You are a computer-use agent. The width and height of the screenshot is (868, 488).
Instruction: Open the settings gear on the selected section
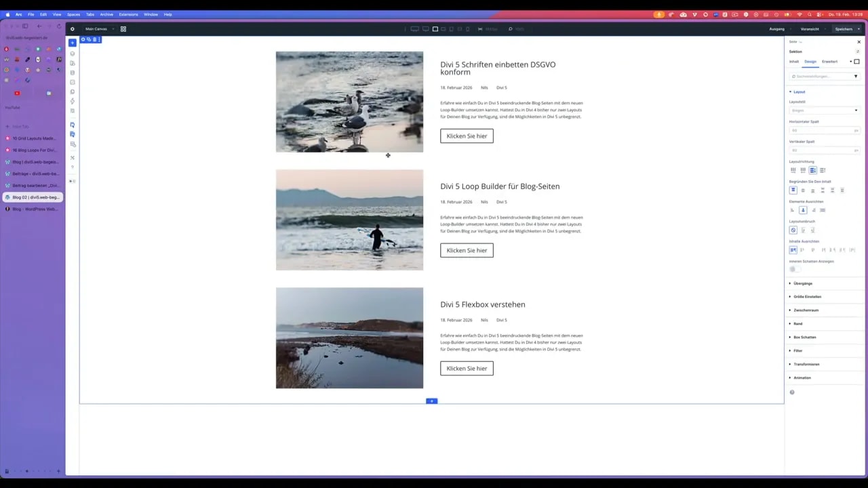83,39
